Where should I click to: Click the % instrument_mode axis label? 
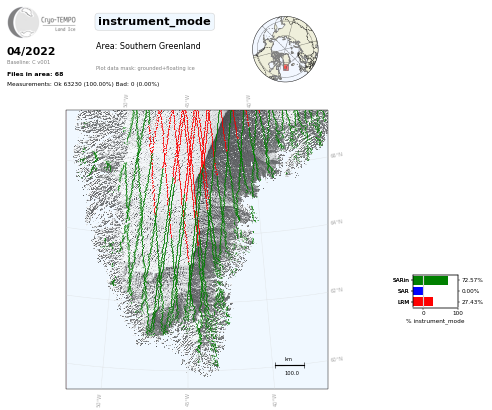[435, 321]
